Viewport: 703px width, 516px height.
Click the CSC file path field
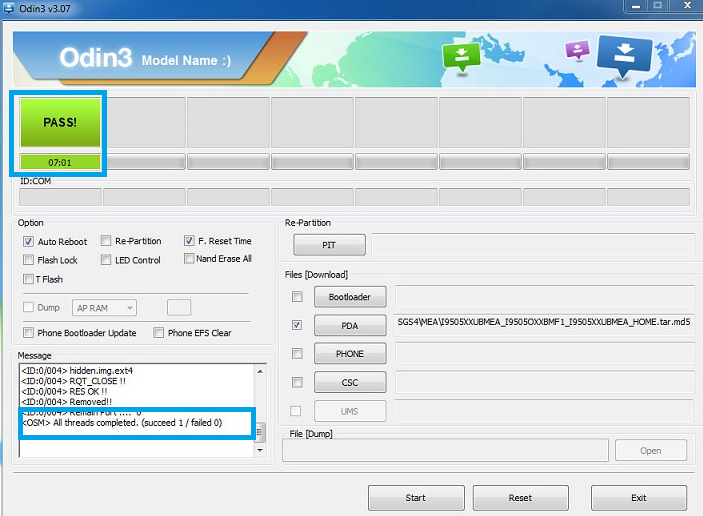point(544,382)
